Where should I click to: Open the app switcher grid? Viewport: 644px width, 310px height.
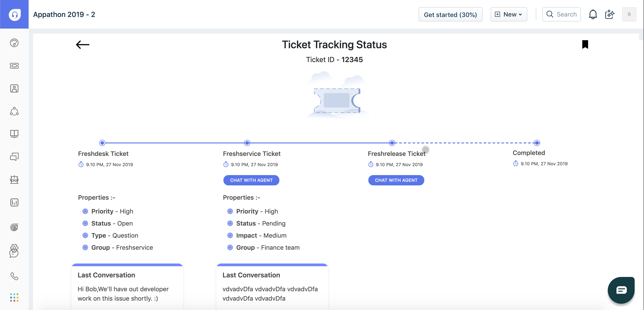tap(14, 297)
